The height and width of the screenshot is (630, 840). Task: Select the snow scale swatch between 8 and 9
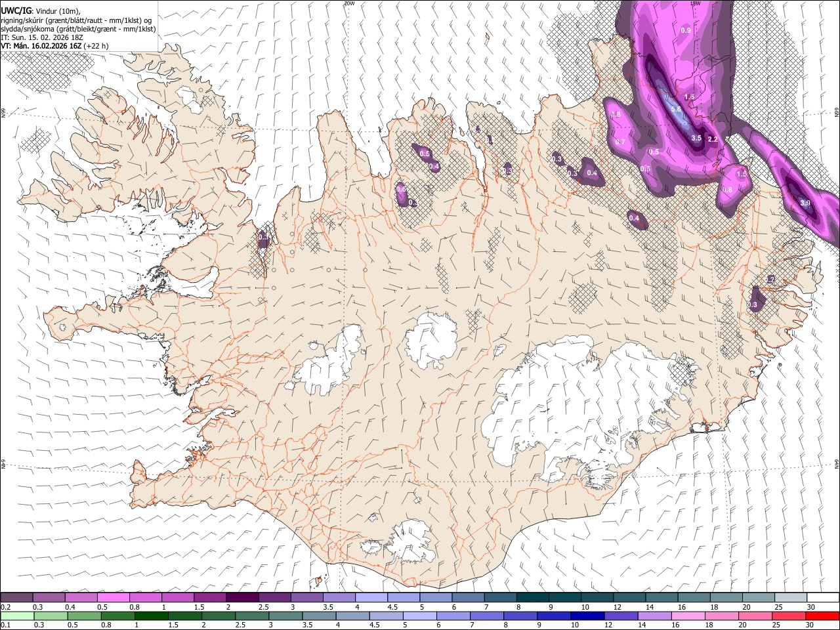pos(532,598)
